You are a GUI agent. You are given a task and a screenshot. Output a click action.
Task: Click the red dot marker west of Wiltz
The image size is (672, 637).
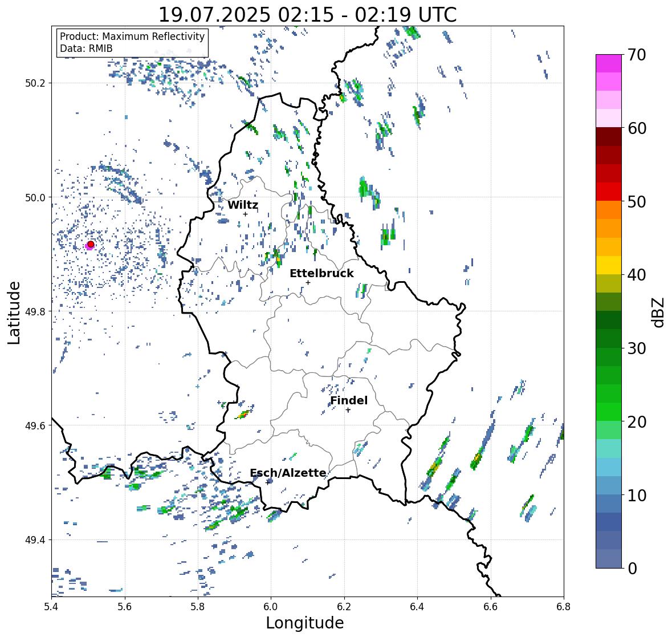[91, 244]
